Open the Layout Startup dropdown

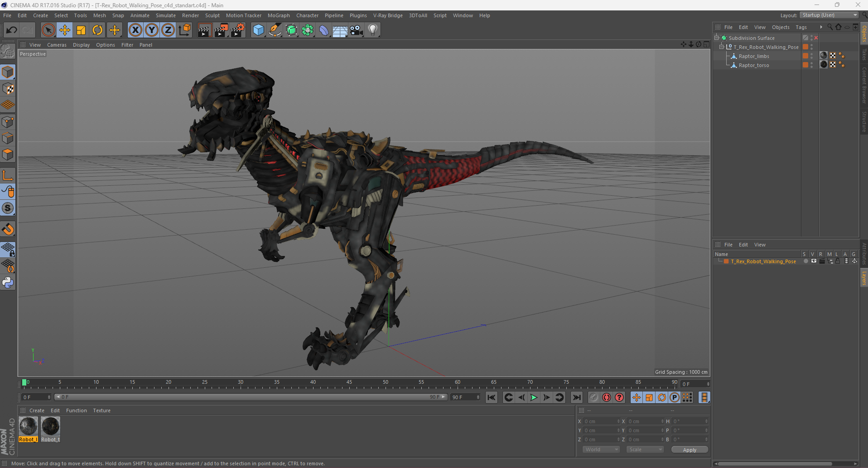829,15
